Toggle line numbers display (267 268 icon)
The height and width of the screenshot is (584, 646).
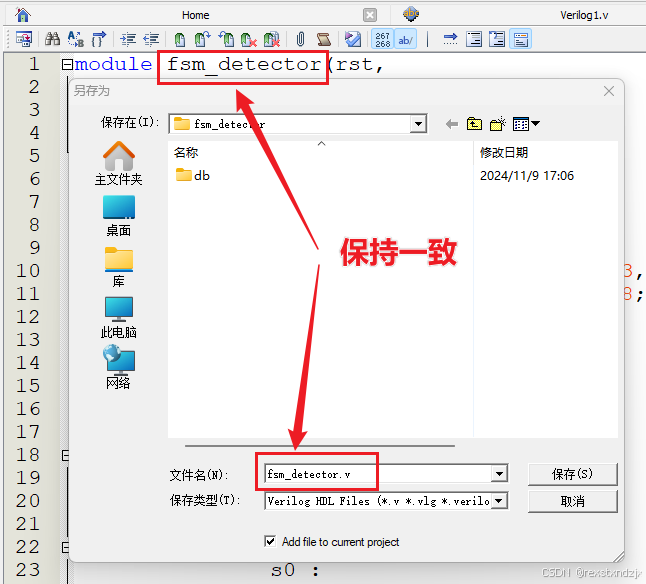[383, 40]
